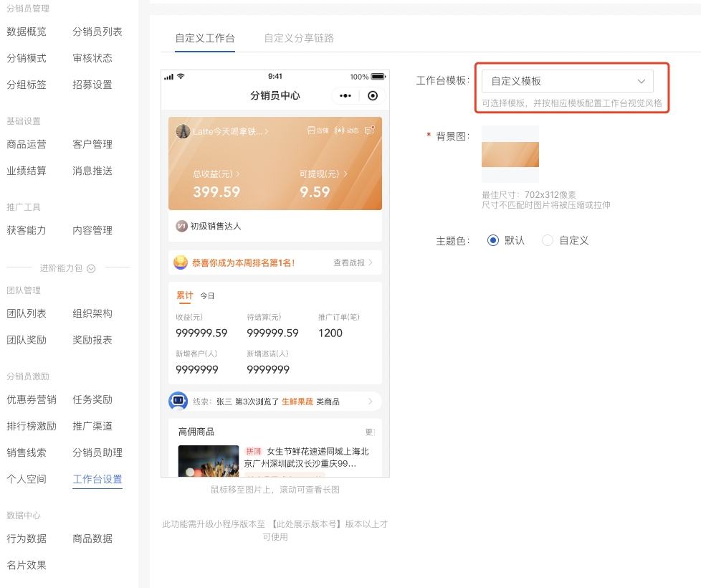
Task: Click the Latte今天喝拿铁 username on the card
Action: [227, 131]
